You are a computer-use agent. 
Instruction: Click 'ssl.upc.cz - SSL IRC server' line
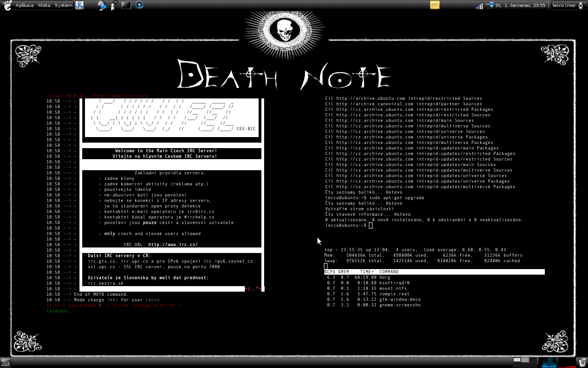[x=154, y=267]
